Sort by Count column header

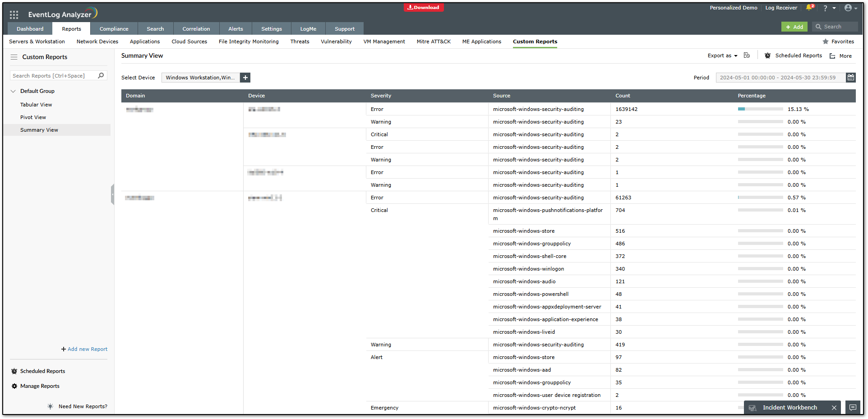(623, 96)
